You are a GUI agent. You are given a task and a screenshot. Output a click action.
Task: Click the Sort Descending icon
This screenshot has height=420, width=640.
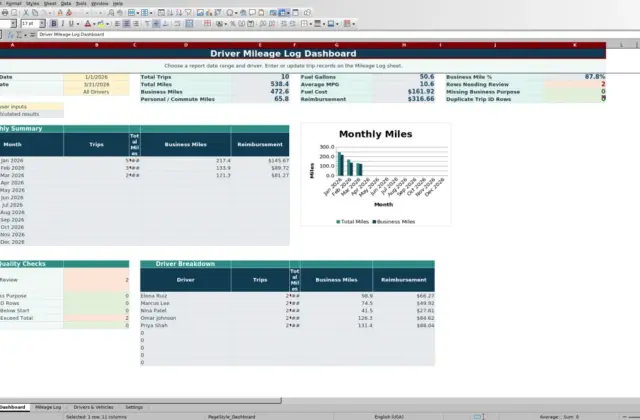(179, 13)
